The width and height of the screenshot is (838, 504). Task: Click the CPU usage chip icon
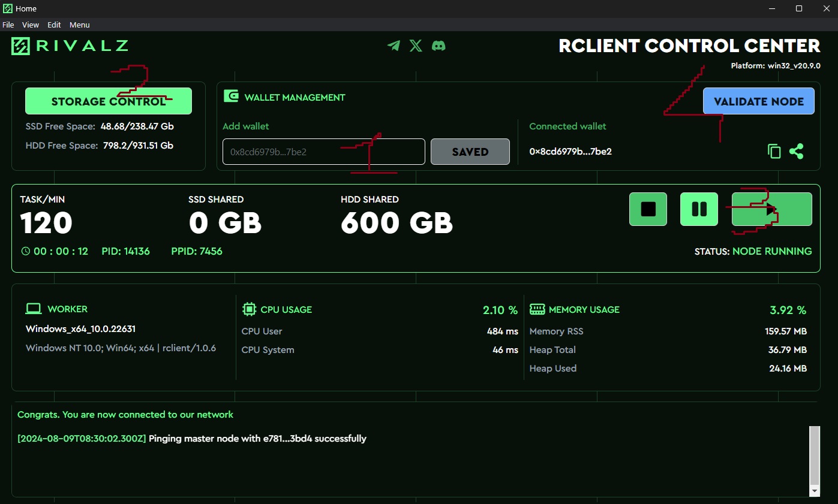[248, 309]
